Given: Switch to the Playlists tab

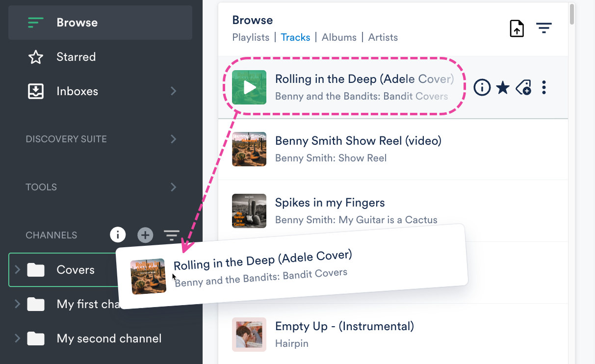Looking at the screenshot, I should [251, 37].
